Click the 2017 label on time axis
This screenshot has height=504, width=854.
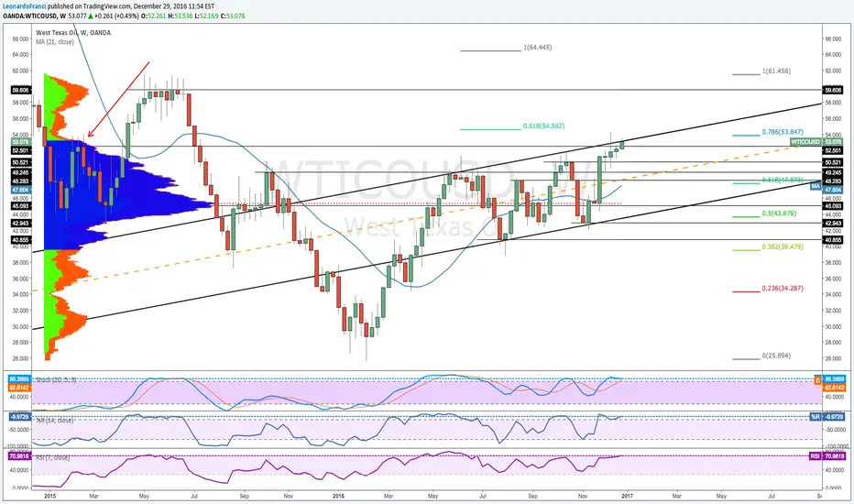coord(627,496)
